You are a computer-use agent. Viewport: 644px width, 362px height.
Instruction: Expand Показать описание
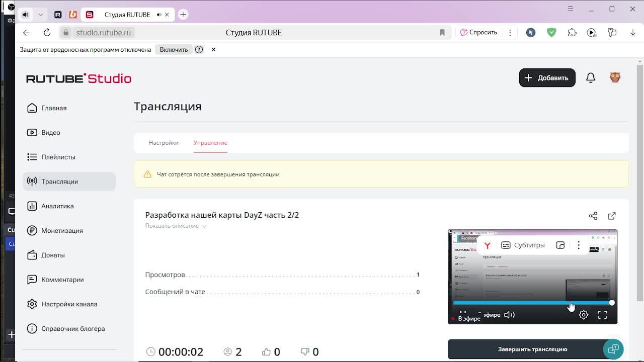pos(176,226)
